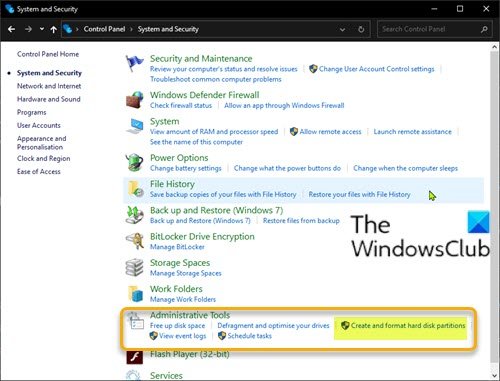The height and width of the screenshot is (381, 500).
Task: Click the refresh button in address bar
Action: [361, 29]
